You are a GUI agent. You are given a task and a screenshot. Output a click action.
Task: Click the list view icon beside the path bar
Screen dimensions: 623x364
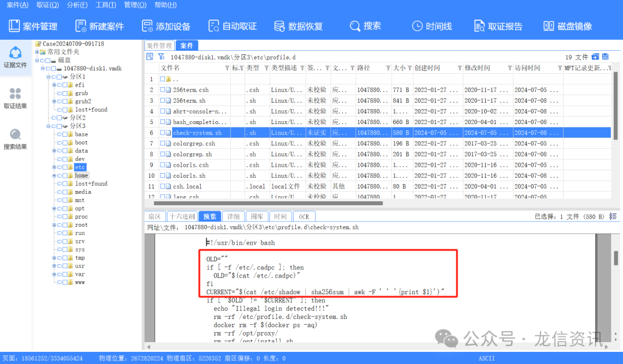[x=150, y=57]
